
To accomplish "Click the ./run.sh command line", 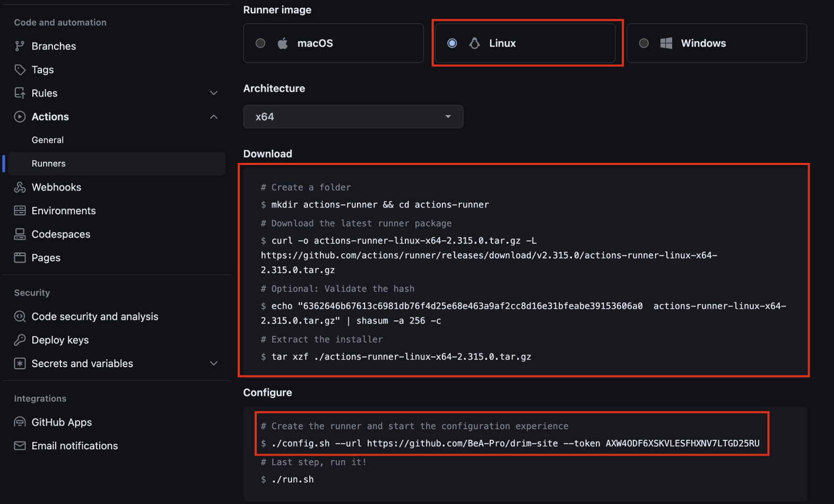I will pyautogui.click(x=287, y=480).
